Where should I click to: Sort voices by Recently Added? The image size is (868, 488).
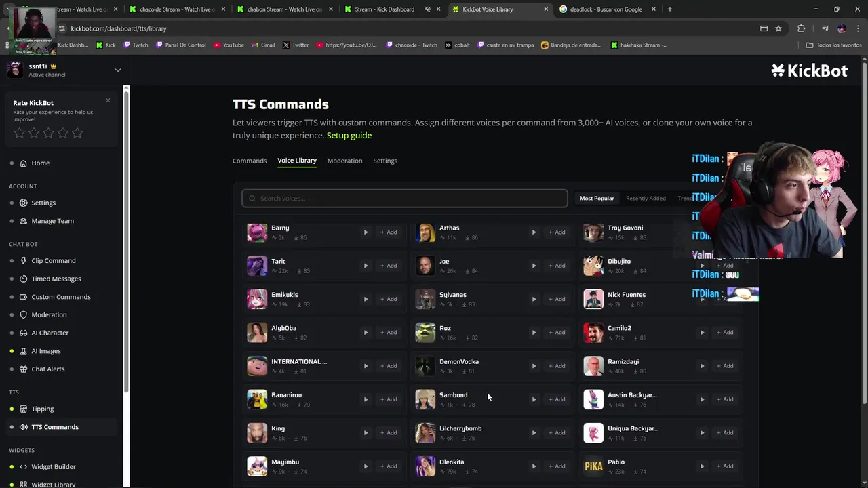tap(646, 199)
